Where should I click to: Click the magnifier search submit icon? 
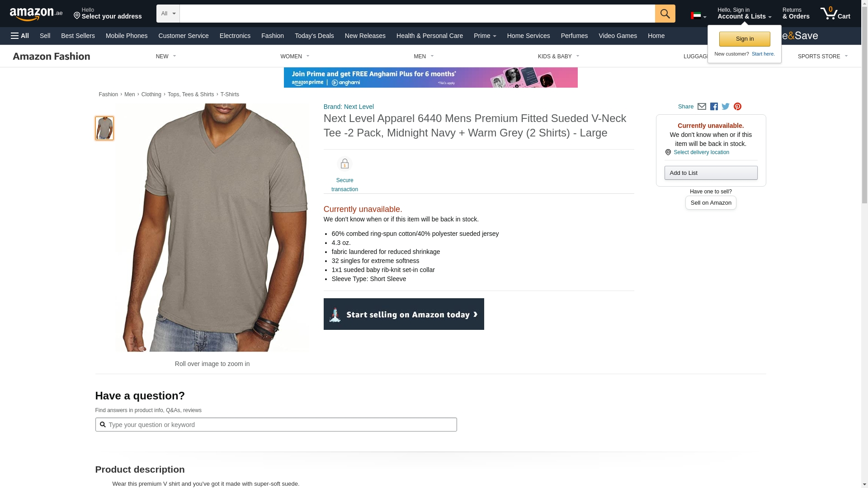pyautogui.click(x=665, y=14)
